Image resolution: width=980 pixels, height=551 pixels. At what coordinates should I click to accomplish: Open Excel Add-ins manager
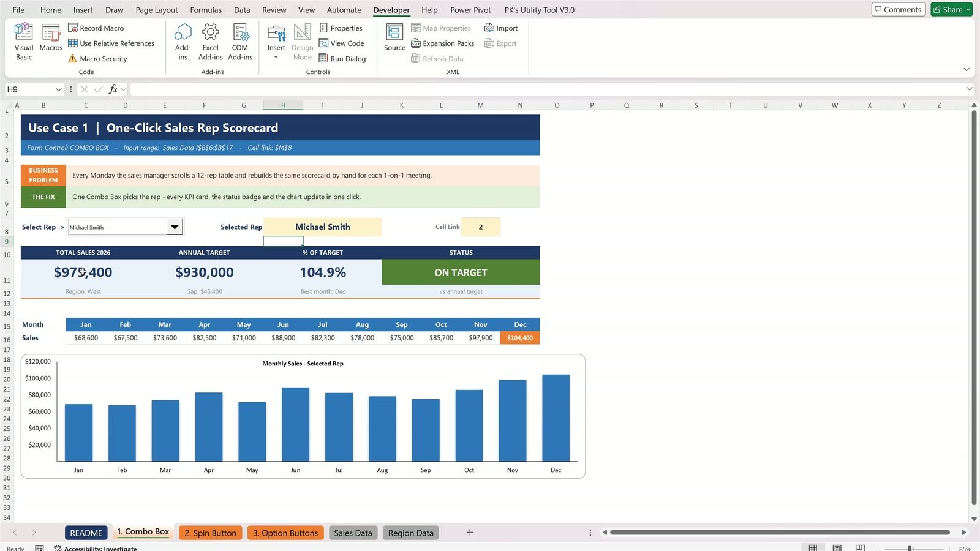tap(210, 42)
